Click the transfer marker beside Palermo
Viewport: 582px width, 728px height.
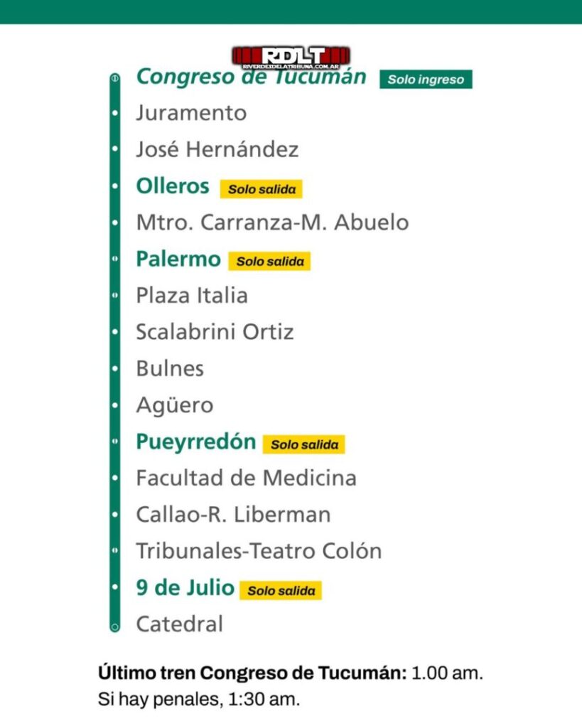(x=115, y=259)
